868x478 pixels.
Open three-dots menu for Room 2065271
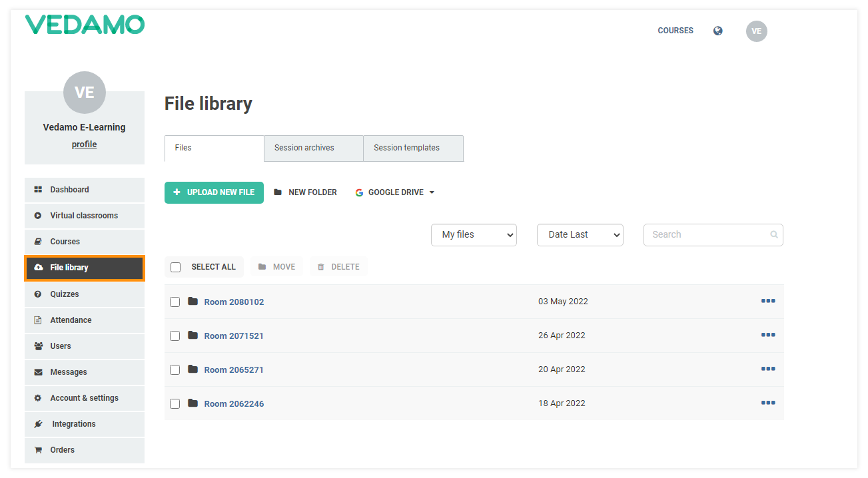768,369
